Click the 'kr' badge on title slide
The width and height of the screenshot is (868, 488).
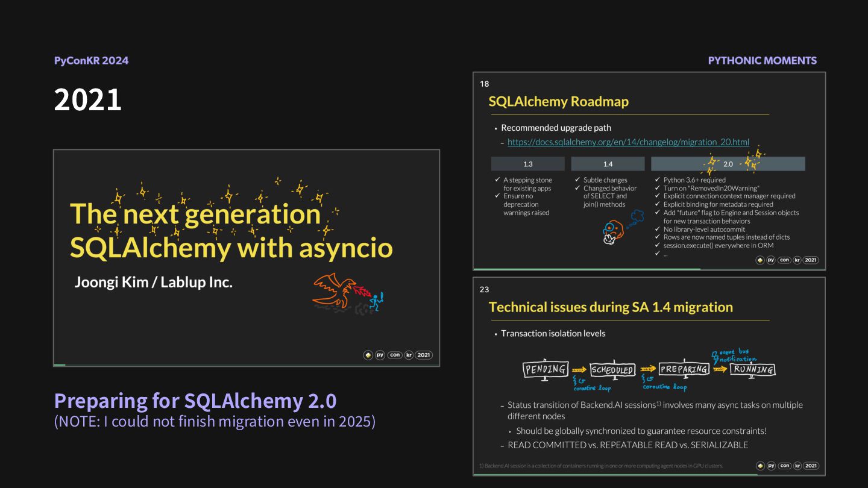point(409,355)
